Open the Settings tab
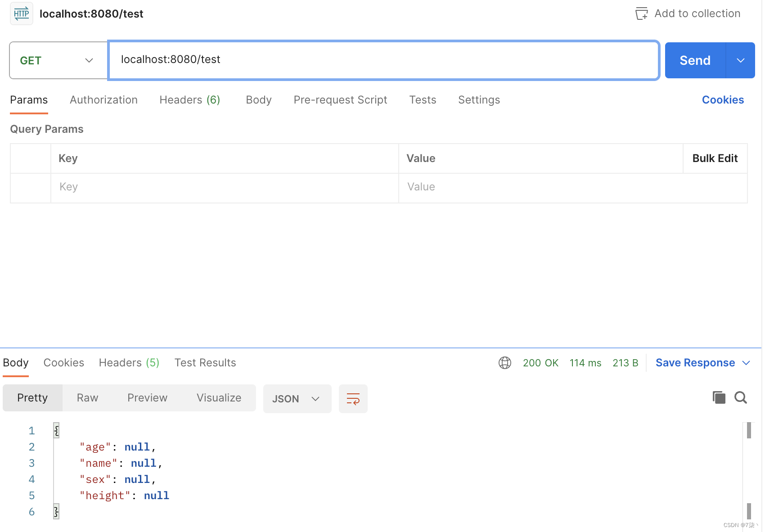This screenshot has width=765, height=532. (479, 100)
